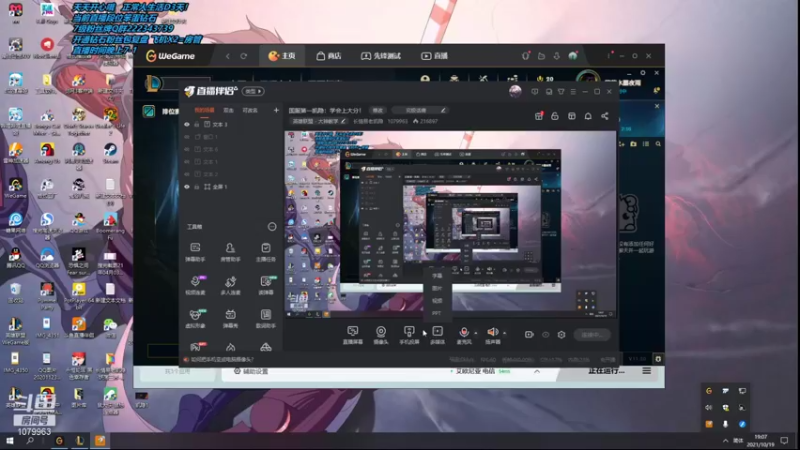Screen dimensions: 800x450
Task: Expand the WeGame server chevron beside 艾欧尼亚
Action: 537,371
